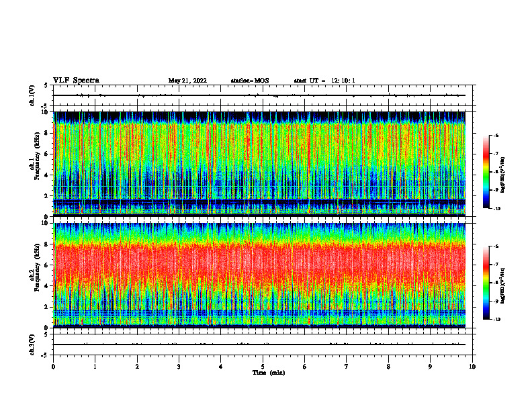532x411 pixels.
Task: Click the ch.3 voltage waveform trace
Action: tap(259, 345)
